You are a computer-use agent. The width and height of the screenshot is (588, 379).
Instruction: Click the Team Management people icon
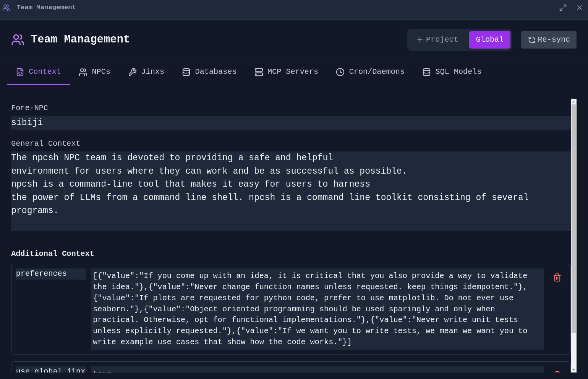[18, 40]
